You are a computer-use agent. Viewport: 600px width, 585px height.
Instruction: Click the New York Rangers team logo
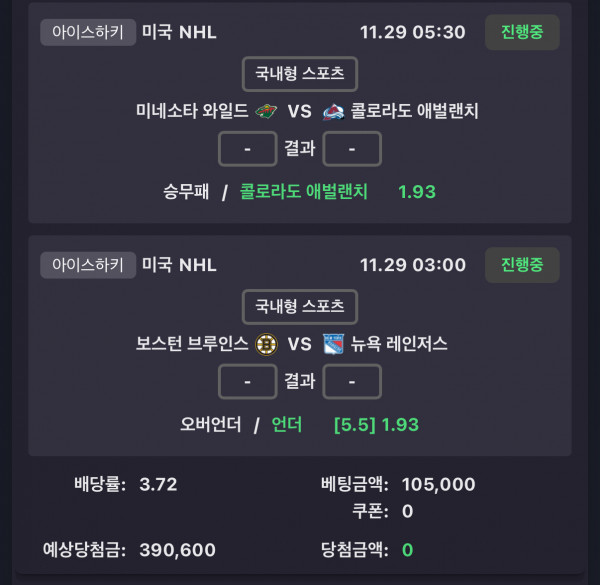coord(333,344)
